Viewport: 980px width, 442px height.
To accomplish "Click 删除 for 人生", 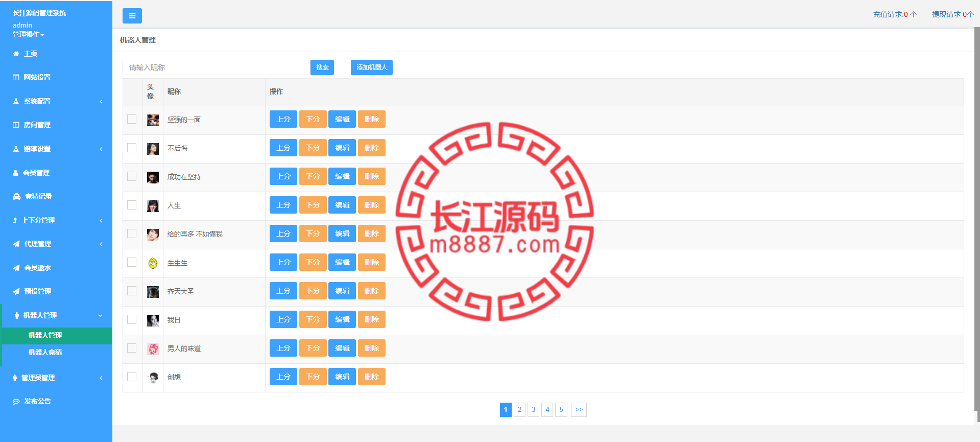I will click(x=372, y=205).
